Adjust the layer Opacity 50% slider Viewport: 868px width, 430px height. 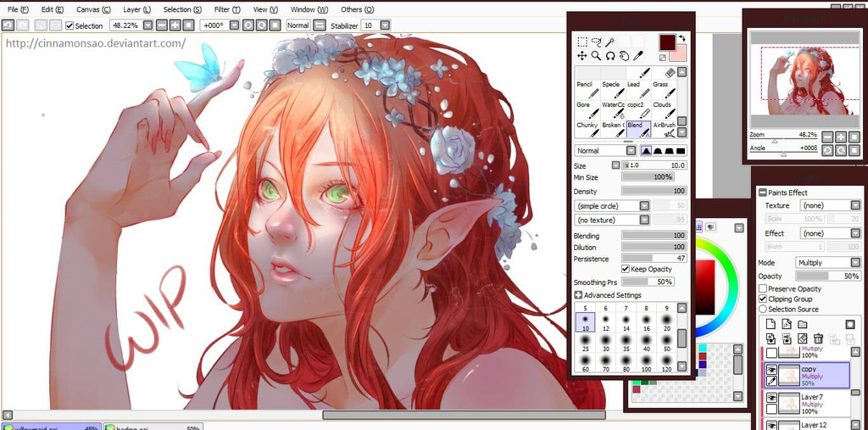(827, 276)
